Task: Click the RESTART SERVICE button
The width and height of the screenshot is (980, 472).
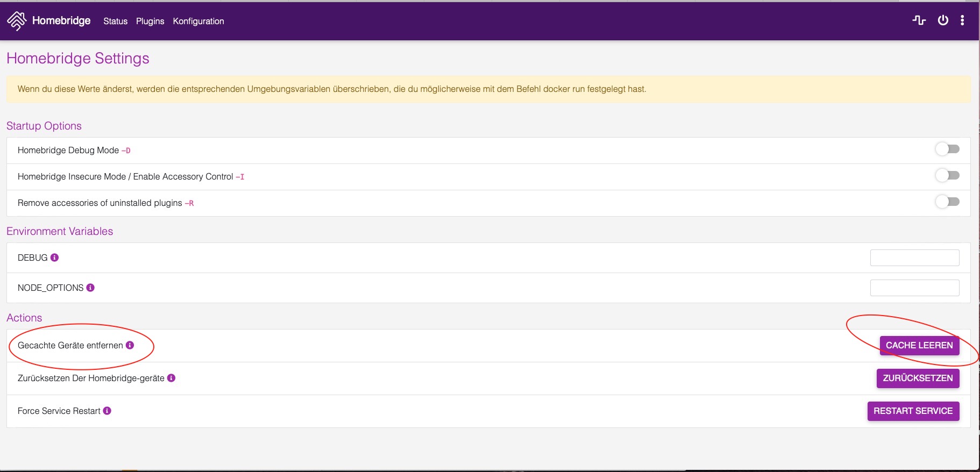Action: [913, 411]
